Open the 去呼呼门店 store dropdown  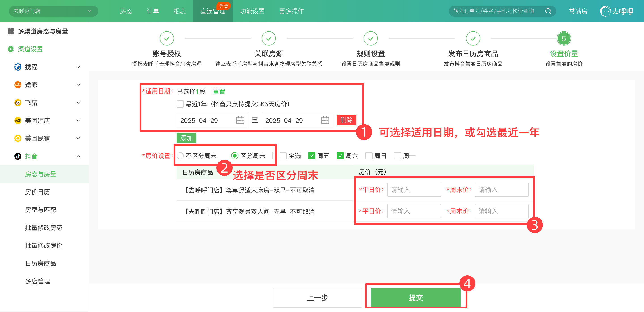click(53, 11)
